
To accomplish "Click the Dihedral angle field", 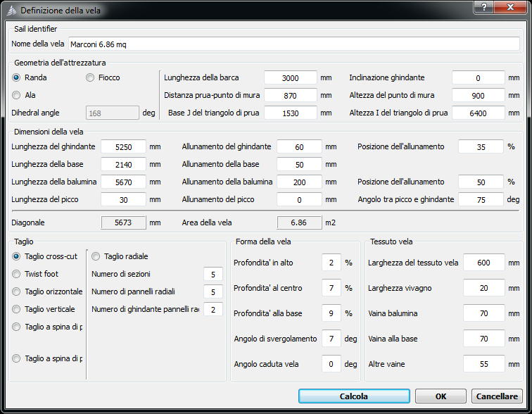I will (113, 113).
